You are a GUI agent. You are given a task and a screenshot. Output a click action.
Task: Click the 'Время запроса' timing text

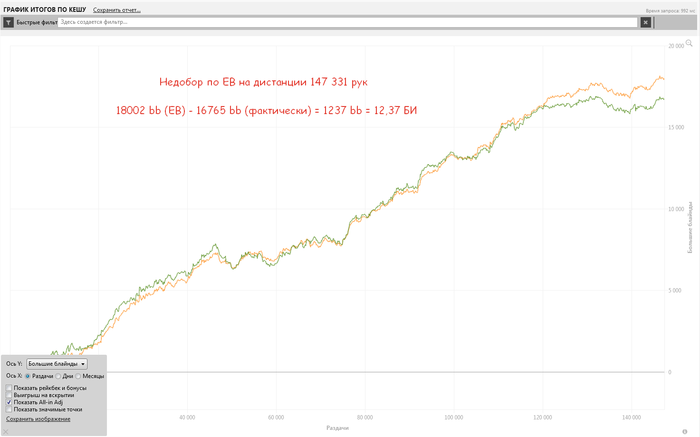click(x=670, y=11)
